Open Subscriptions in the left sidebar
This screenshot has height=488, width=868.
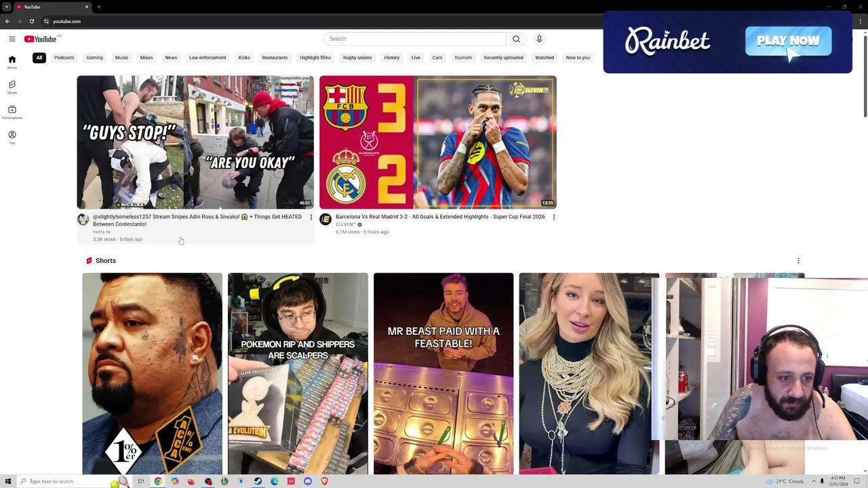[x=12, y=112]
